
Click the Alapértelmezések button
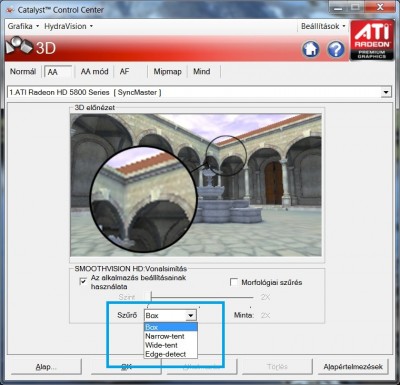(353, 367)
